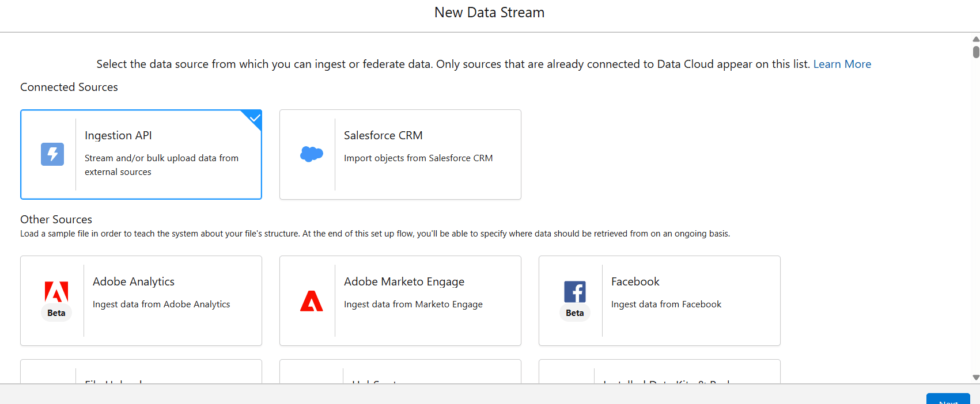Pick the Adobe Marketo Engage source title
Image resolution: width=980 pixels, height=404 pixels.
point(404,281)
